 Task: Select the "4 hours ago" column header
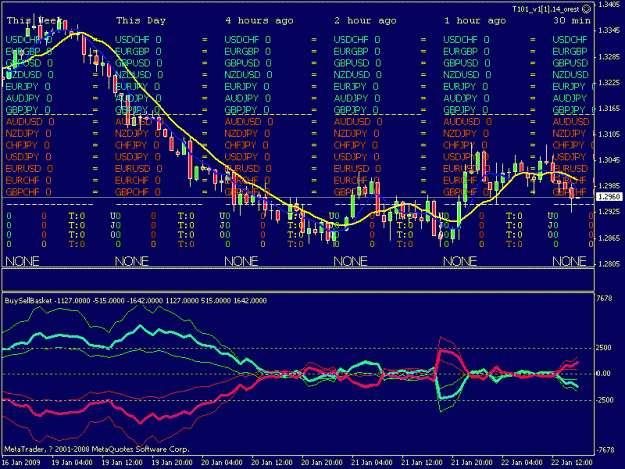point(259,21)
